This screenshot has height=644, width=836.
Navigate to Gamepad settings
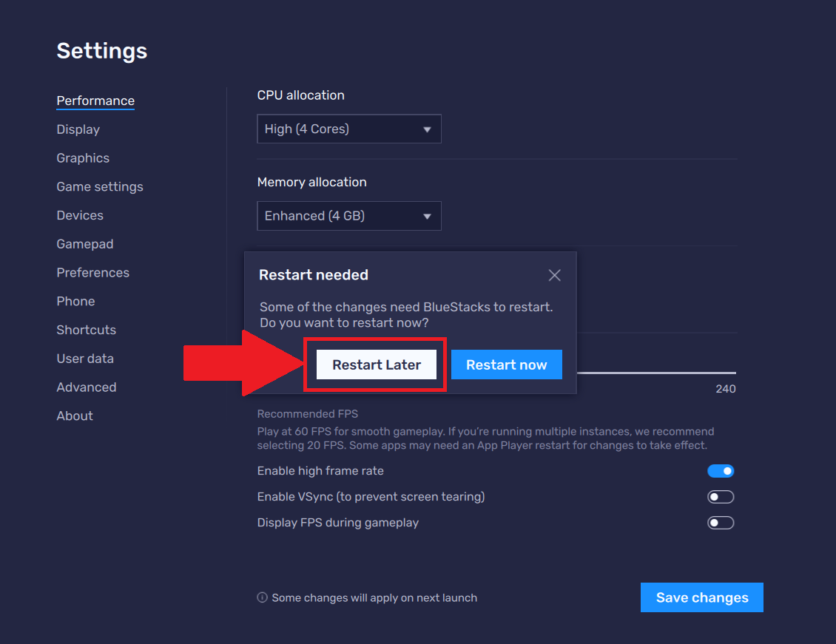click(x=85, y=244)
